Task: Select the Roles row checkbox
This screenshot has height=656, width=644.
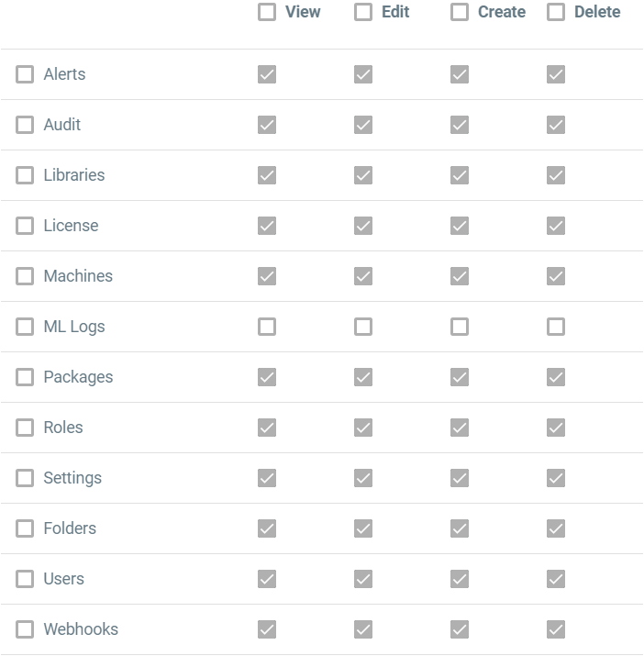Action: [x=25, y=428]
